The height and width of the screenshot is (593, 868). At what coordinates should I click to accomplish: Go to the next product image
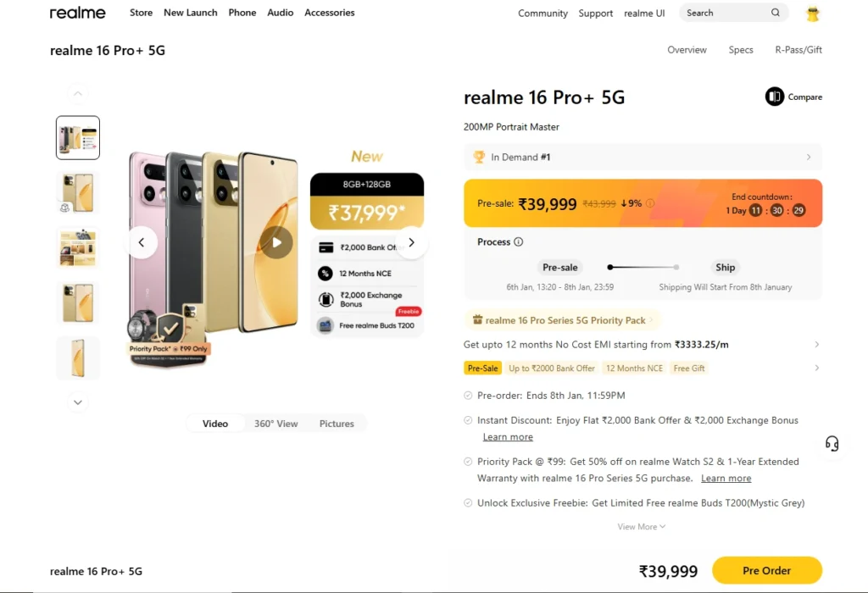point(411,242)
